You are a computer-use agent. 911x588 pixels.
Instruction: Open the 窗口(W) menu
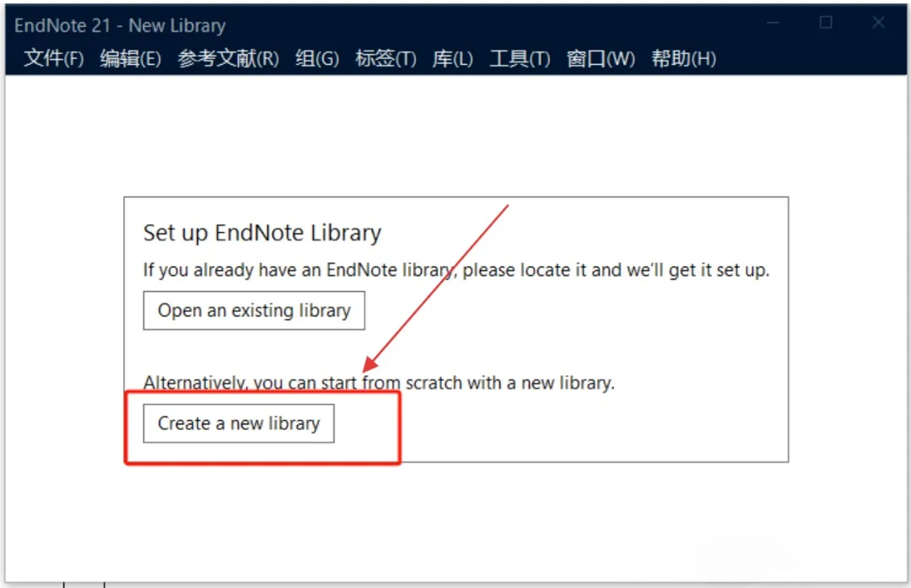601,59
